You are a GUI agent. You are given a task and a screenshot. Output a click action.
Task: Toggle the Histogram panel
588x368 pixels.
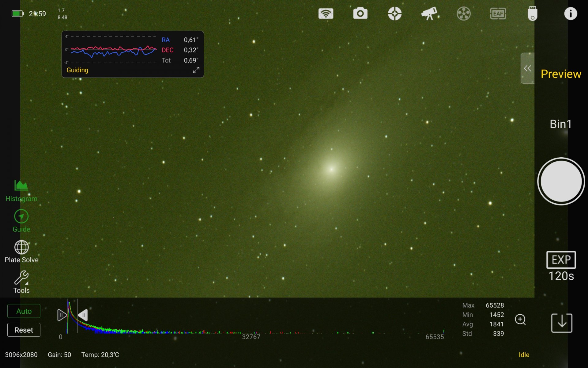(21, 191)
